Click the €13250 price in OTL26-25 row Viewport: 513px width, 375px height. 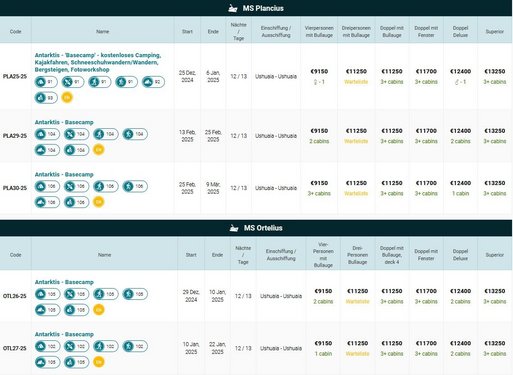(x=495, y=291)
